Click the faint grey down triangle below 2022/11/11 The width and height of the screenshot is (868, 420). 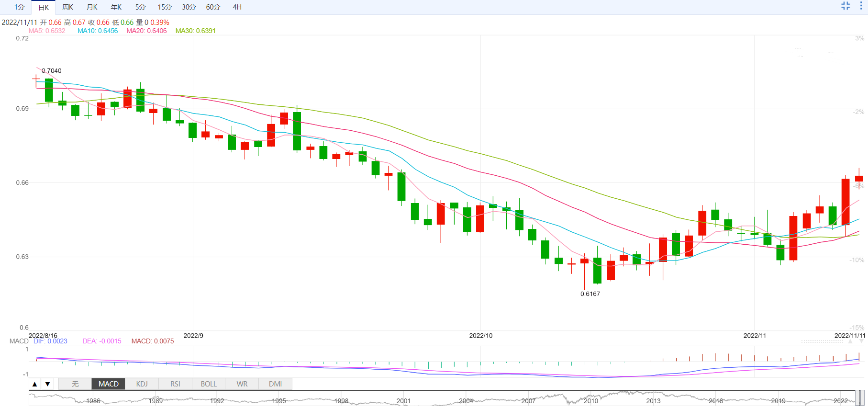click(x=862, y=341)
